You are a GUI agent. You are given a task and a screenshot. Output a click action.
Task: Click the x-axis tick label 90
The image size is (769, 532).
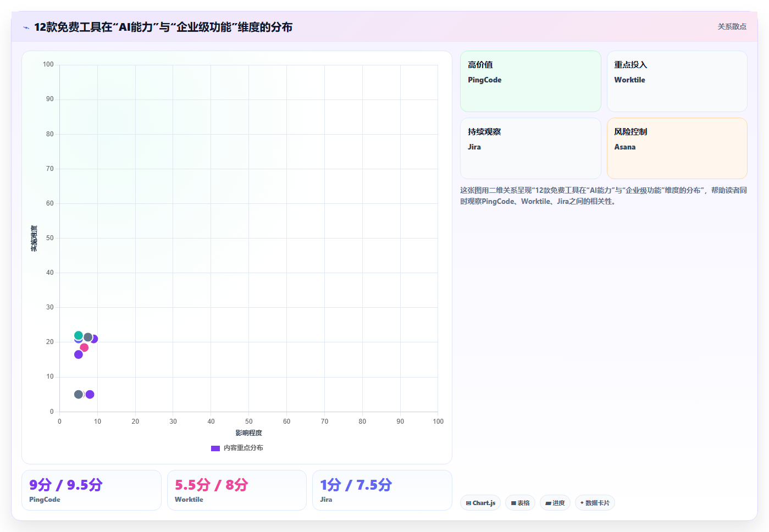click(x=400, y=422)
